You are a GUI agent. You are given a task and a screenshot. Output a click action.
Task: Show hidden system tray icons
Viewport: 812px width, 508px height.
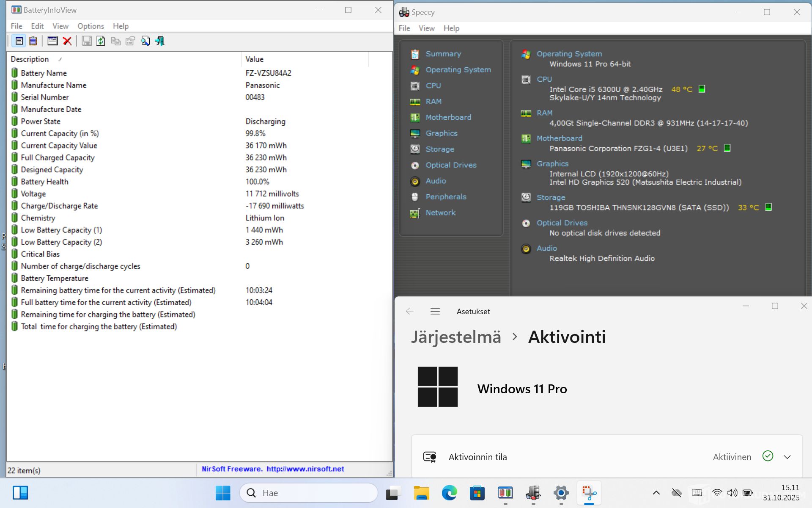(656, 493)
